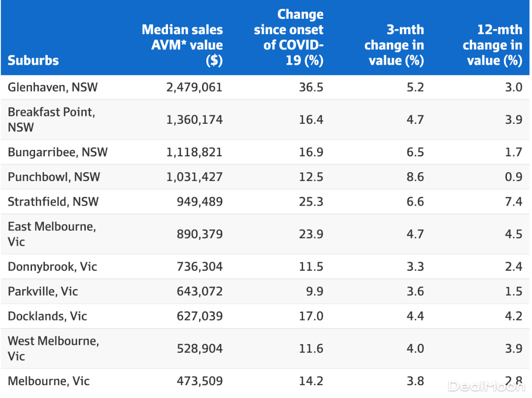Click the Breakfast Point, NSW row label
This screenshot has width=532, height=398.
pos(51,119)
